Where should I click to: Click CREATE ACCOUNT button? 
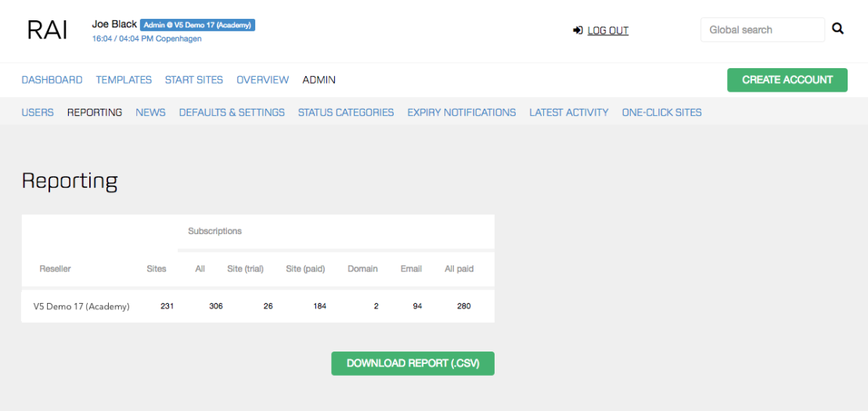point(787,80)
